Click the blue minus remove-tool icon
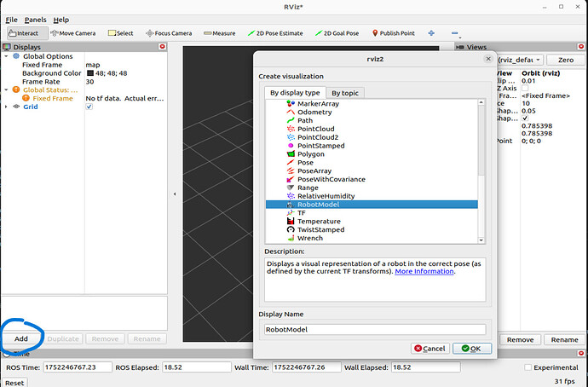This screenshot has width=588, height=387. click(x=455, y=33)
